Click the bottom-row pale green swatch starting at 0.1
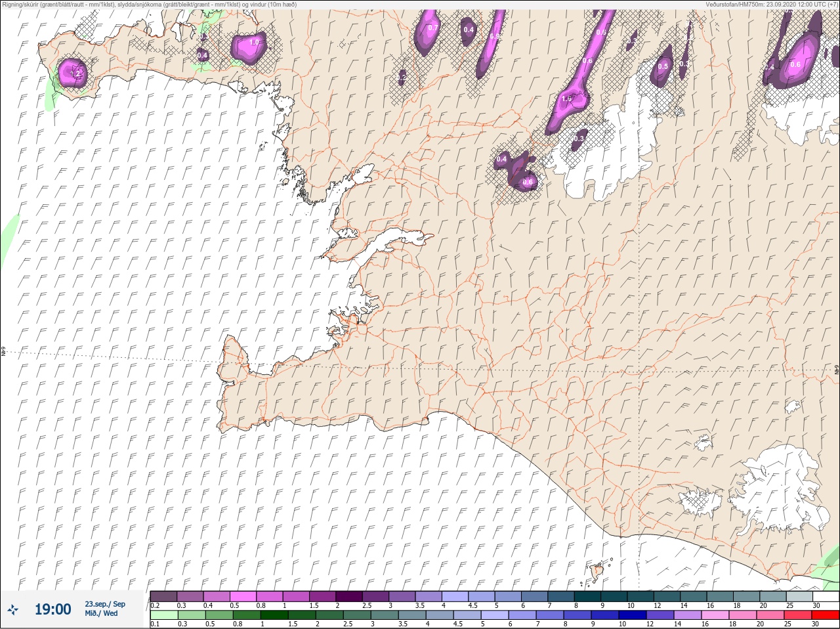This screenshot has width=840, height=629. [164, 615]
